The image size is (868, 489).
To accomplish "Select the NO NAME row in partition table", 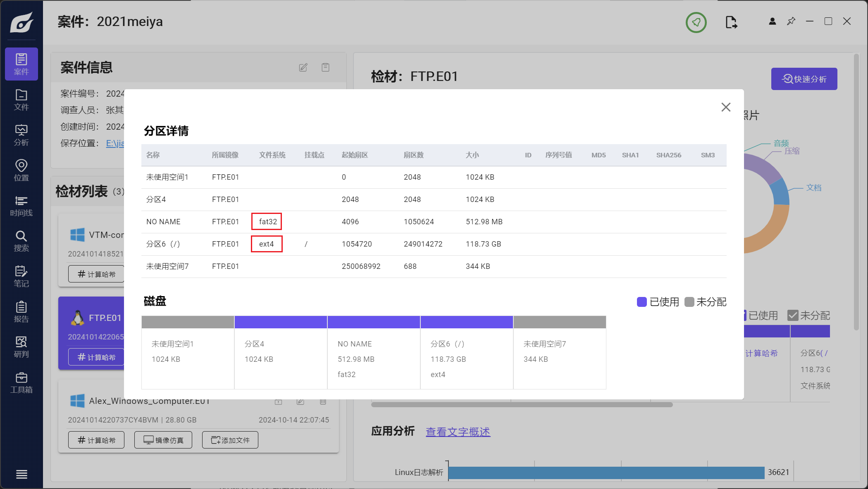I will point(434,222).
